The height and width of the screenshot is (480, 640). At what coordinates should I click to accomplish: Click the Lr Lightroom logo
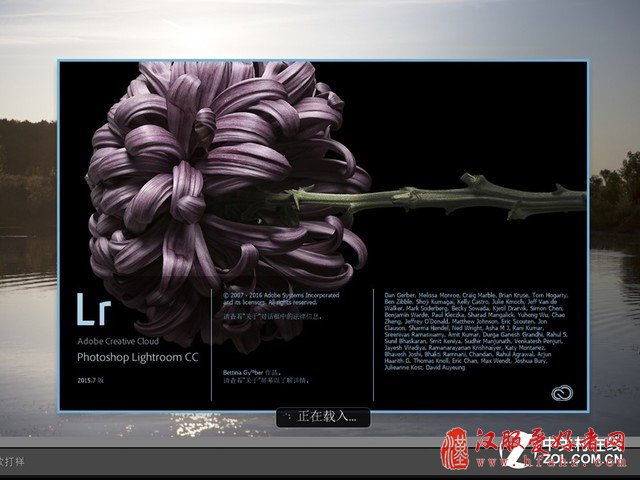[x=94, y=309]
